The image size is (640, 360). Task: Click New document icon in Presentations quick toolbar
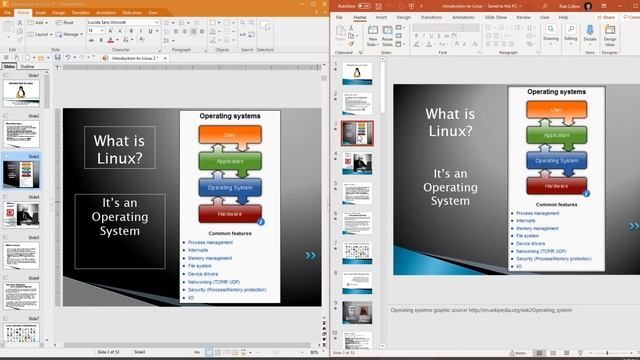tap(27, 58)
